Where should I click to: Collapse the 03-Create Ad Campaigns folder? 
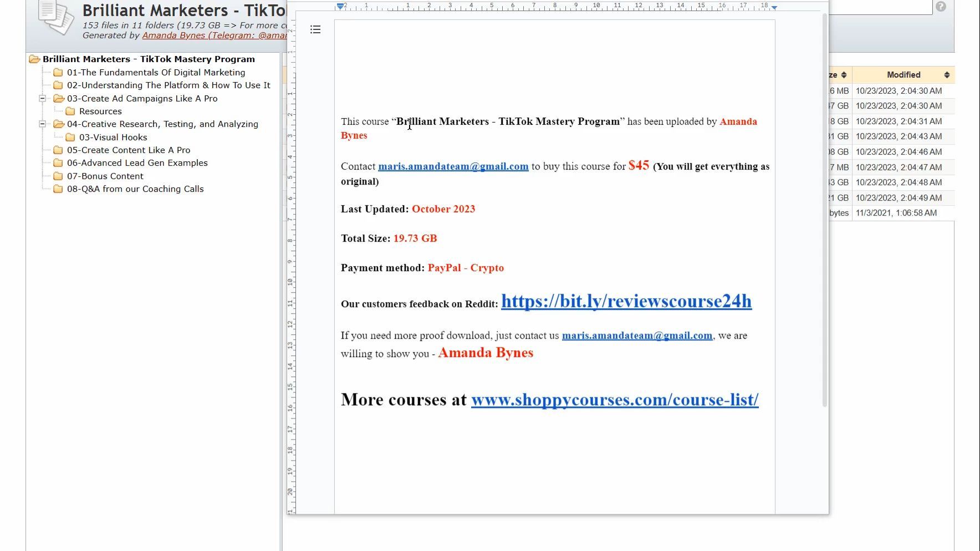pos(42,98)
